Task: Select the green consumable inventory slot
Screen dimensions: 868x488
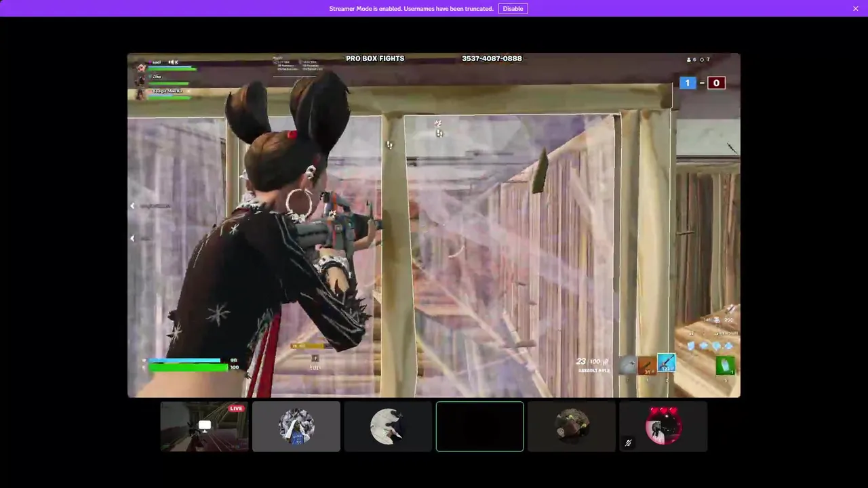Action: [x=725, y=365]
